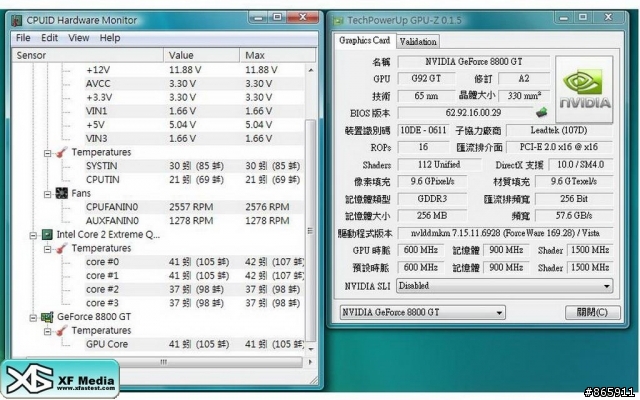Click the driver version field nvlddmkm 7.15.11.6928

point(505,233)
